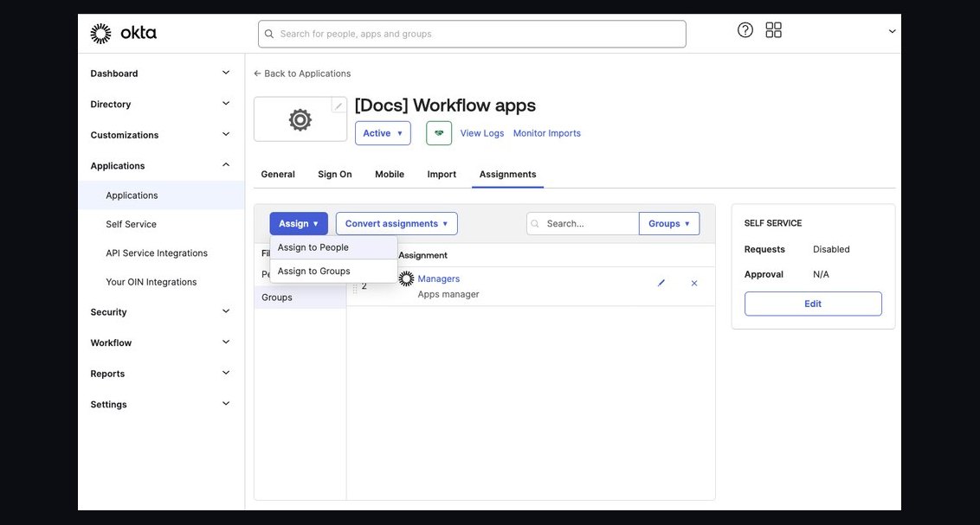
Task: Expand the Workflow section chevron
Action: [226, 343]
